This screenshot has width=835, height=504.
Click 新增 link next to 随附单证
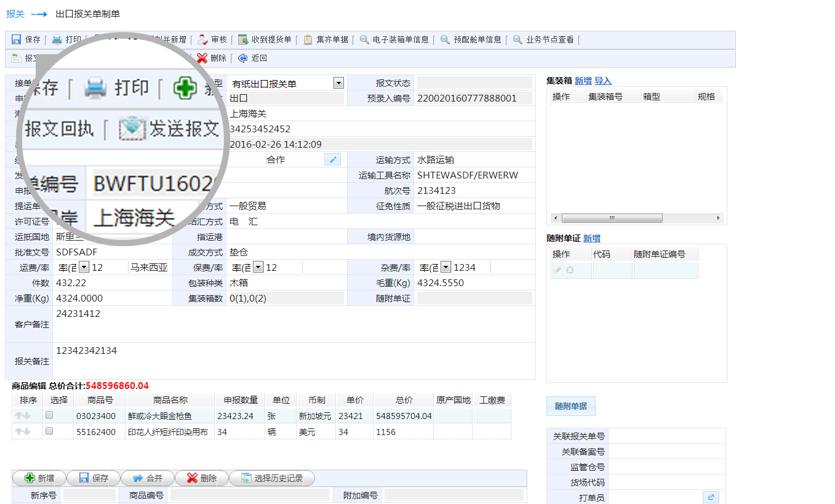pyautogui.click(x=591, y=238)
